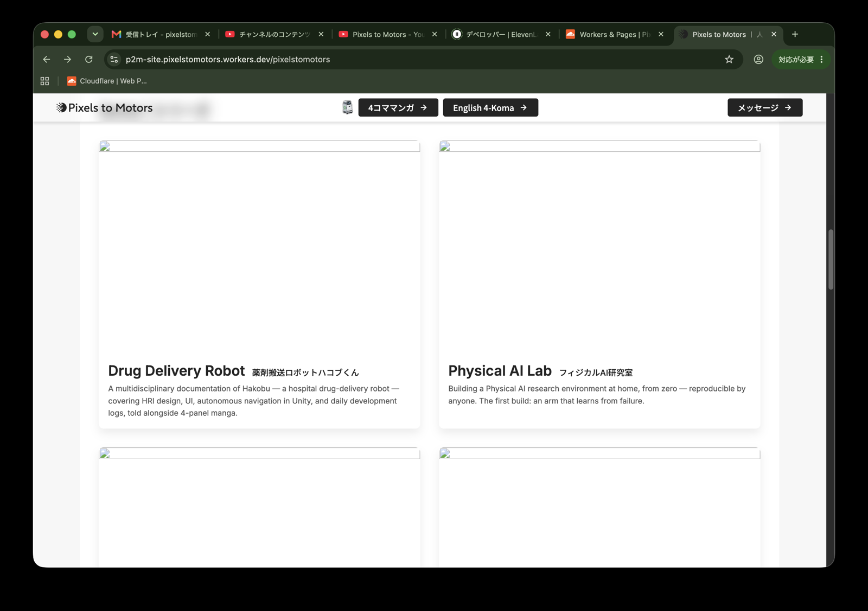This screenshot has width=868, height=611.
Task: Click the Pixels to Motors site logo
Action: click(105, 108)
